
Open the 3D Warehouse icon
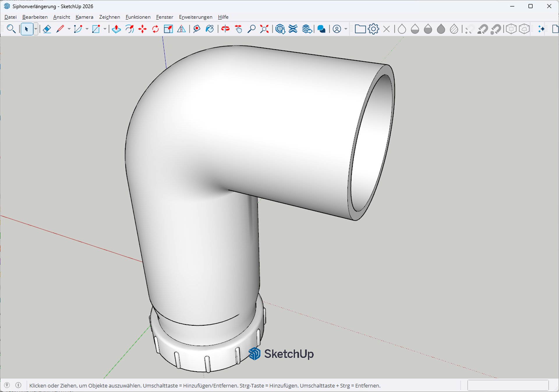(280, 29)
